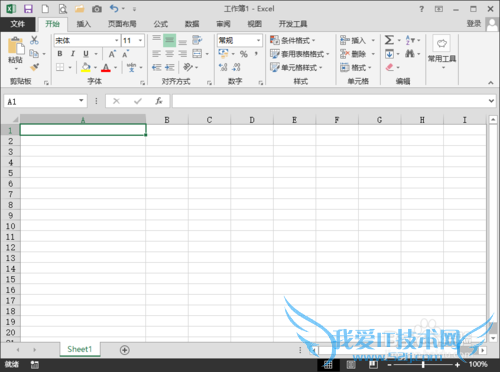Viewport: 500px width, 372px height.
Task: Click the Clear eraser icon
Action: (389, 67)
